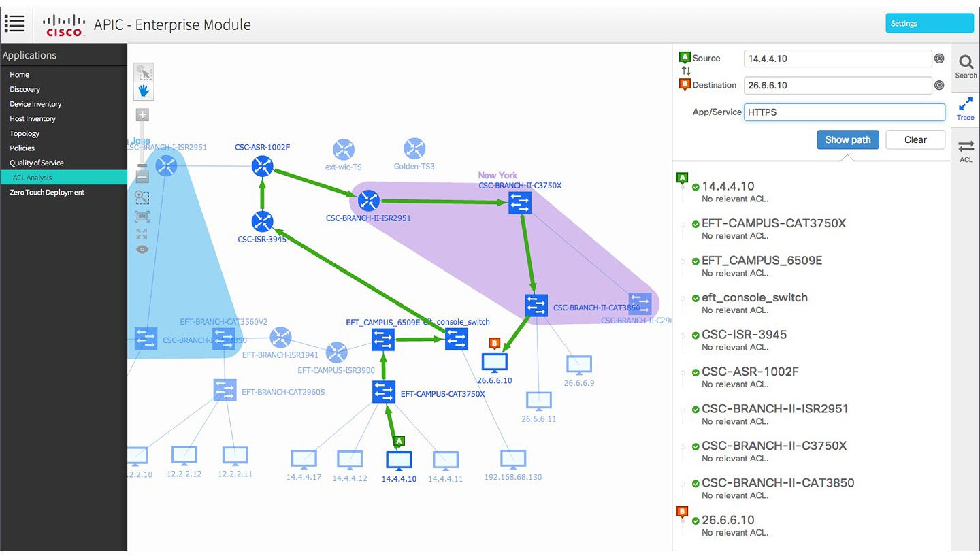
Task: Select EFT_CAMPUS_6509E in trace results
Action: pyautogui.click(x=762, y=261)
